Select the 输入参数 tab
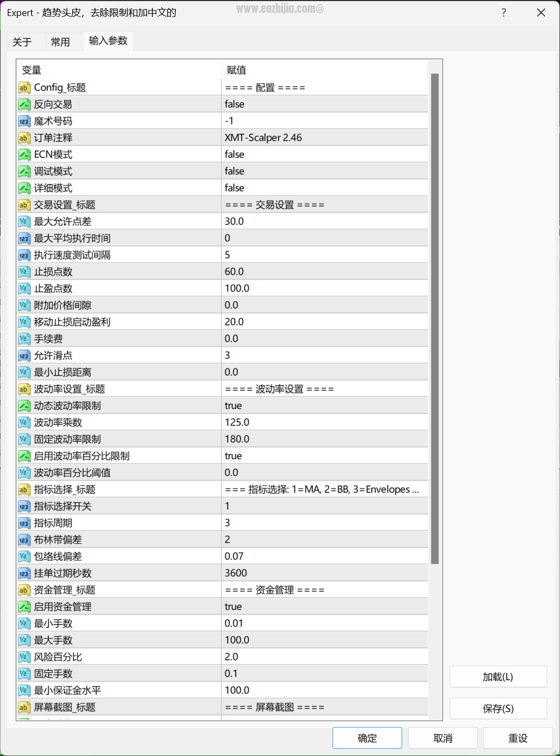This screenshot has height=756, width=560. click(108, 41)
